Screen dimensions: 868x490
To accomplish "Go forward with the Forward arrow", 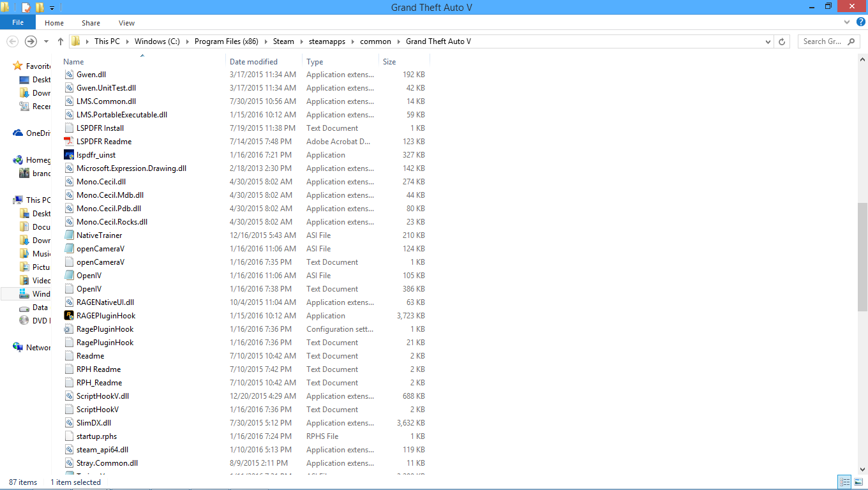I will pyautogui.click(x=31, y=41).
